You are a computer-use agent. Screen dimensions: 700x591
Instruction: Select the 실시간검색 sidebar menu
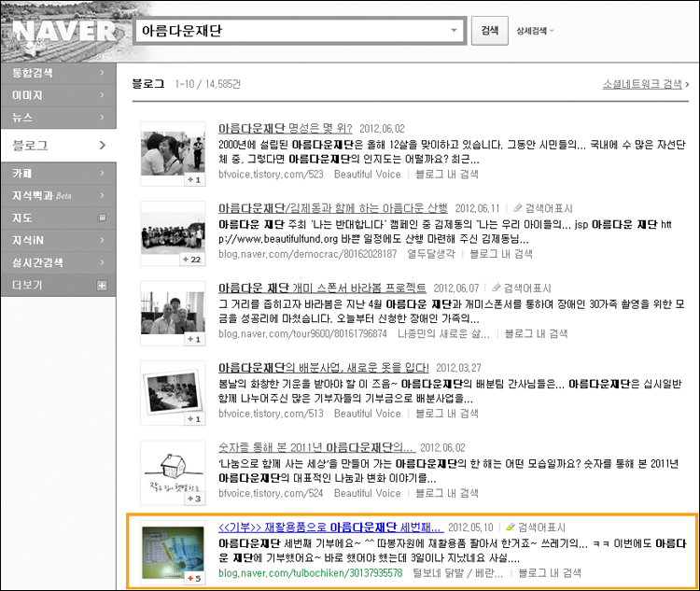point(59,262)
